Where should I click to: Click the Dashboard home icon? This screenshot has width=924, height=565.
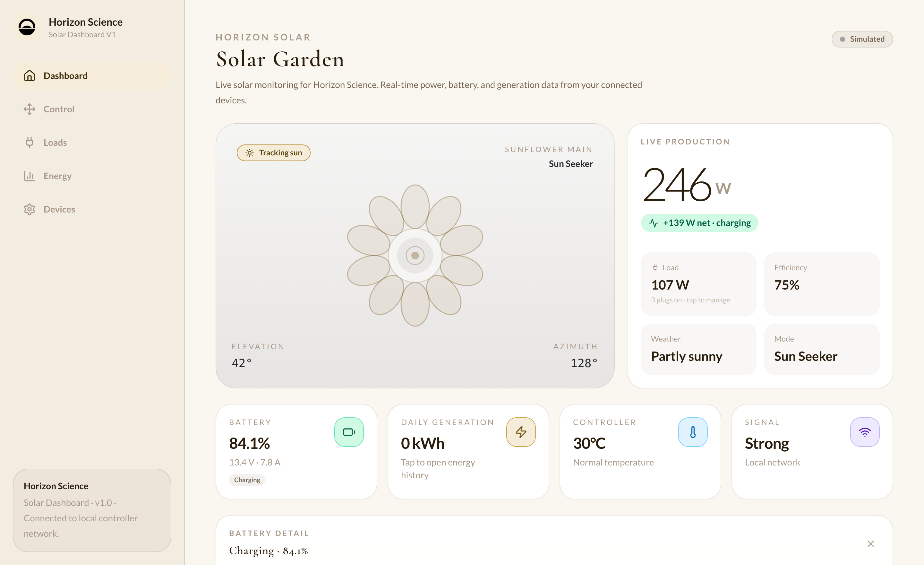(30, 76)
